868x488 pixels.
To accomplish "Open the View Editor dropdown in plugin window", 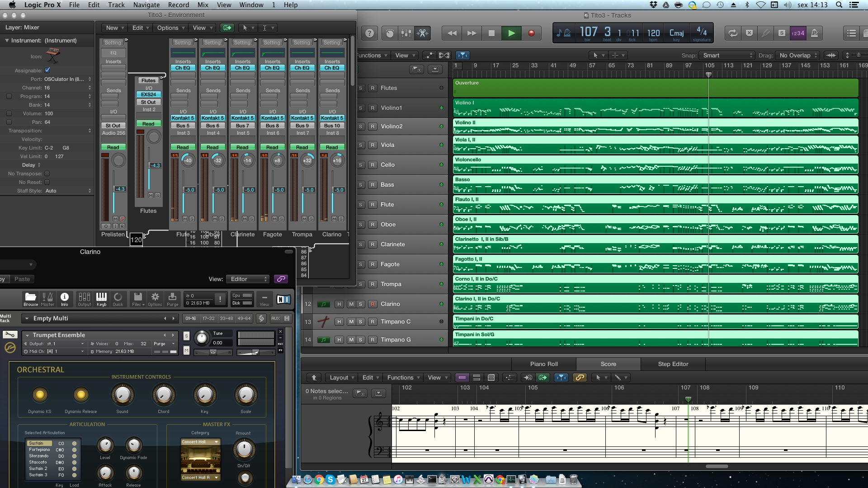I will 248,279.
